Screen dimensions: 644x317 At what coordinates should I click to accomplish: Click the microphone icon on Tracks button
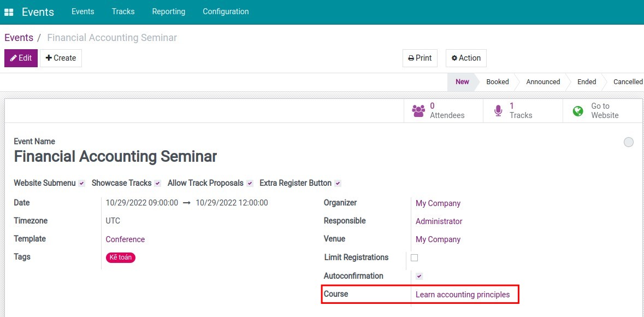pos(498,110)
